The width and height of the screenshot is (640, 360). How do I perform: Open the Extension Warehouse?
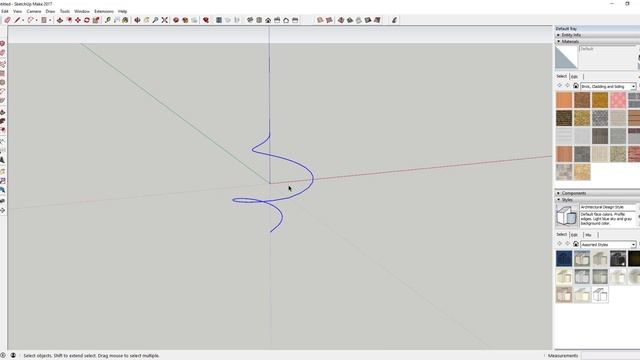click(185, 20)
